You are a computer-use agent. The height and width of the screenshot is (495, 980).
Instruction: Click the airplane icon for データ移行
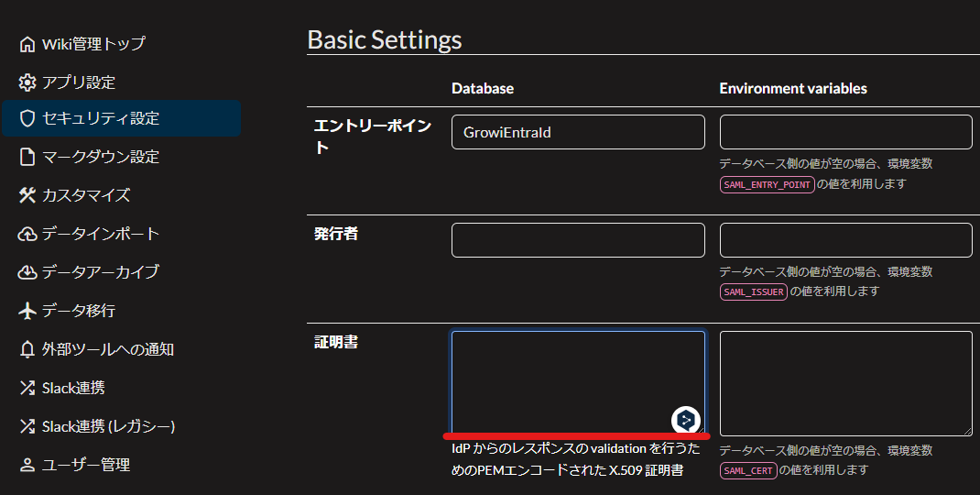tap(27, 311)
